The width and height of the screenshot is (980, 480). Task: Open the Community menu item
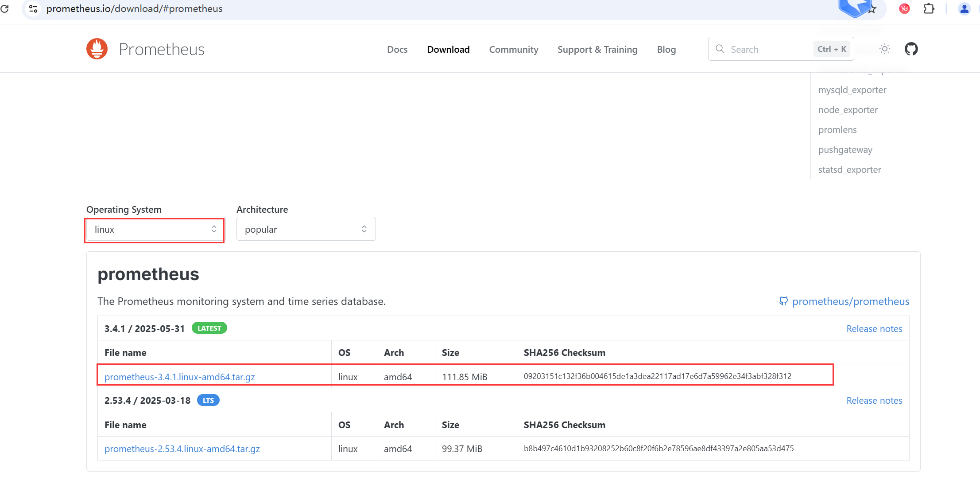coord(513,49)
